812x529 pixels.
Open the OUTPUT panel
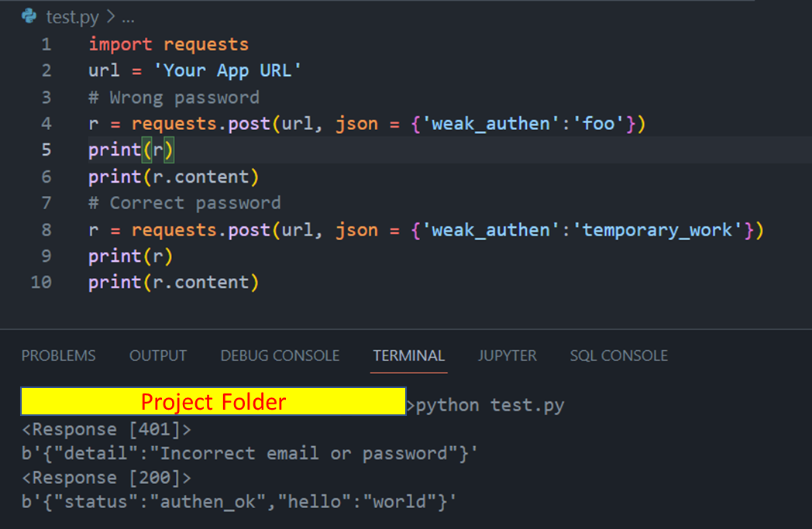[158, 356]
